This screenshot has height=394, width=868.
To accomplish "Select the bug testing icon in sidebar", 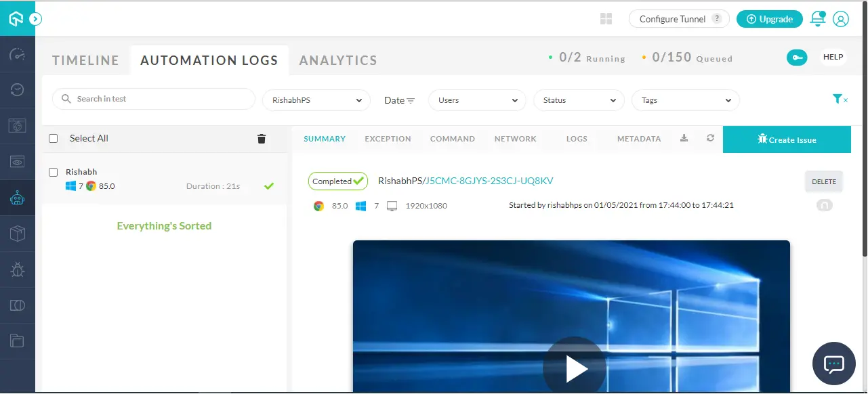I will click(17, 269).
